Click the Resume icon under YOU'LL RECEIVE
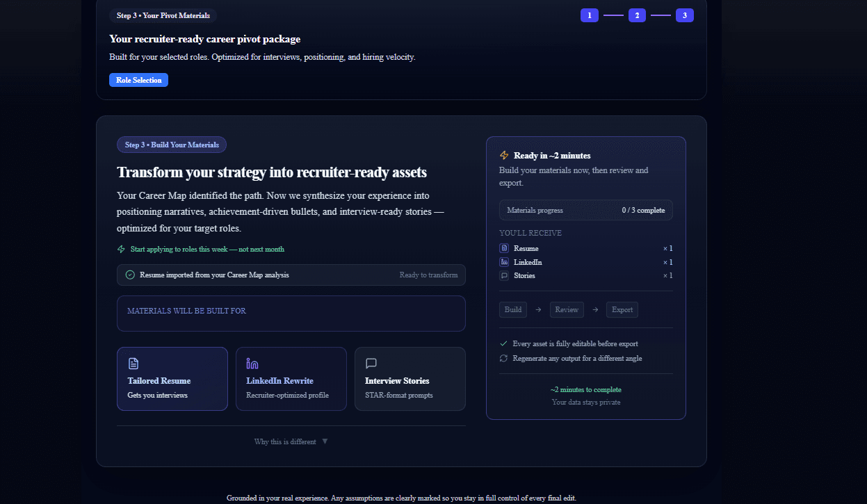 (x=503, y=247)
